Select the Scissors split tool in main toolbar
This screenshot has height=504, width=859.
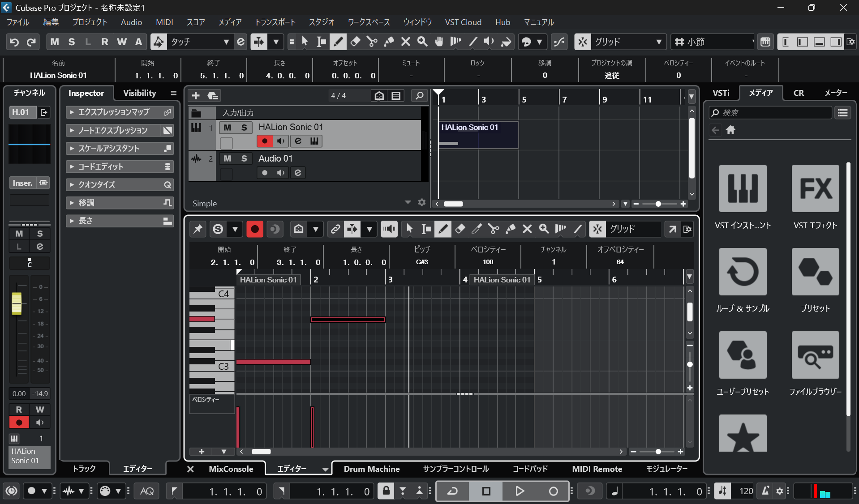tap(372, 42)
